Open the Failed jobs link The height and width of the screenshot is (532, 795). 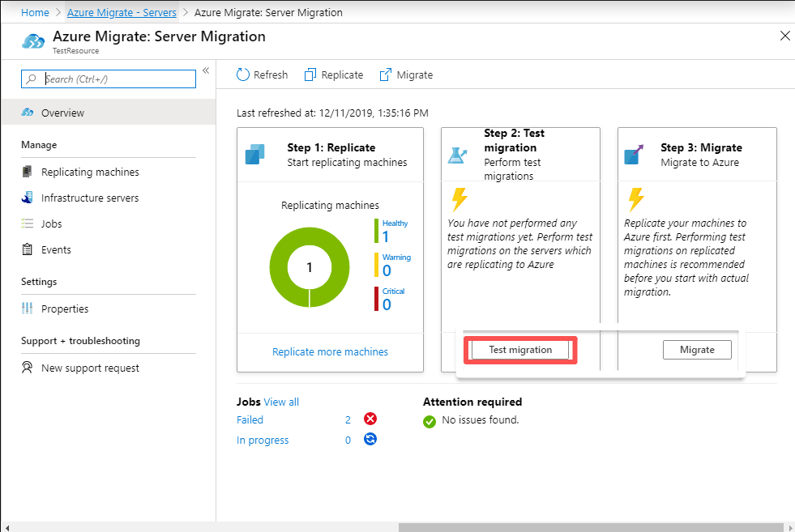tap(250, 419)
